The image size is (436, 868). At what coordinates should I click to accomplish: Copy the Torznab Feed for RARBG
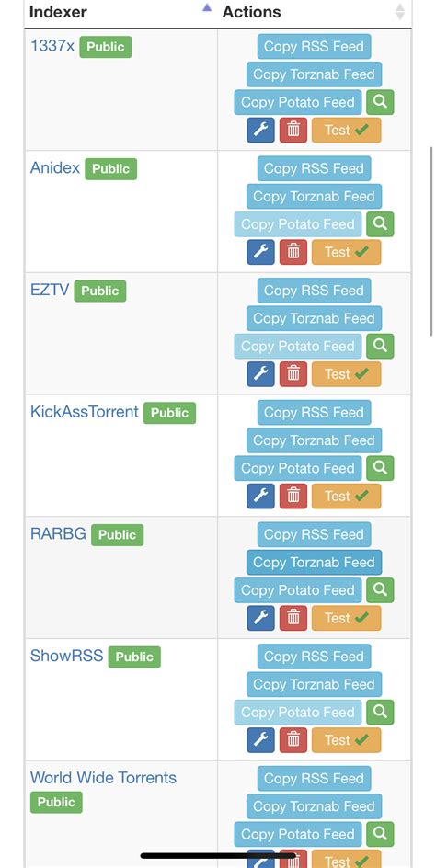coord(314,563)
